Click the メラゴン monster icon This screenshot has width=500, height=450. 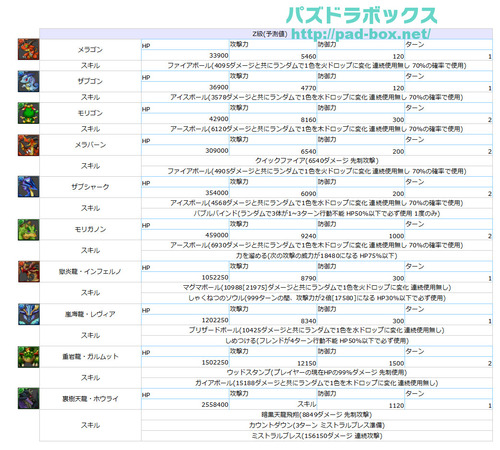pyautogui.click(x=28, y=49)
